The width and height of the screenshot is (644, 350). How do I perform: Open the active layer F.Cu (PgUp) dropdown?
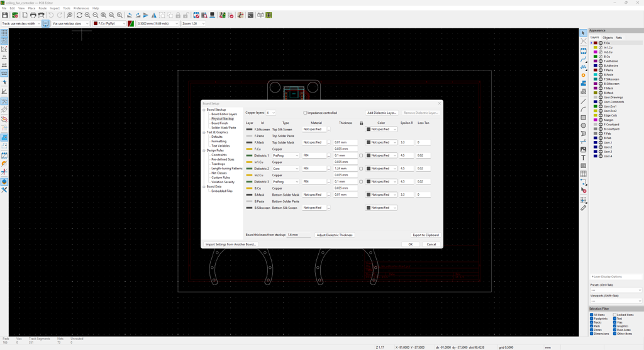point(109,23)
